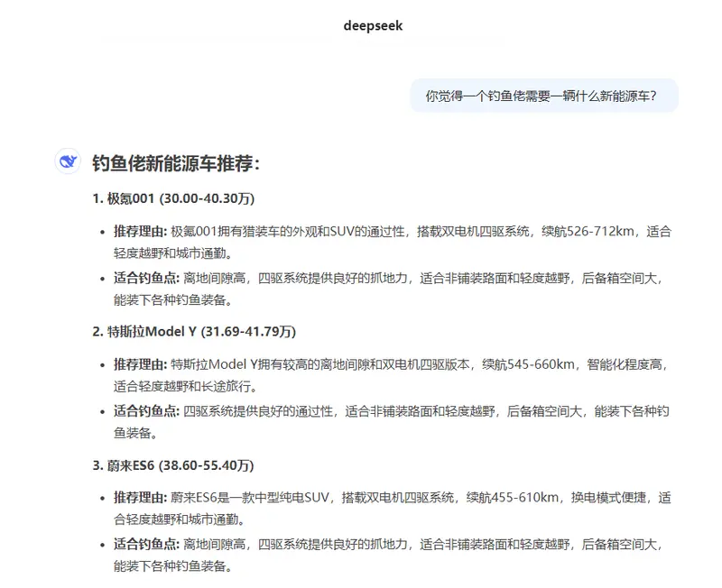Click the heading 钓鱼佬新能源车推荐
Viewport: 722px width, 588px height.
[176, 163]
